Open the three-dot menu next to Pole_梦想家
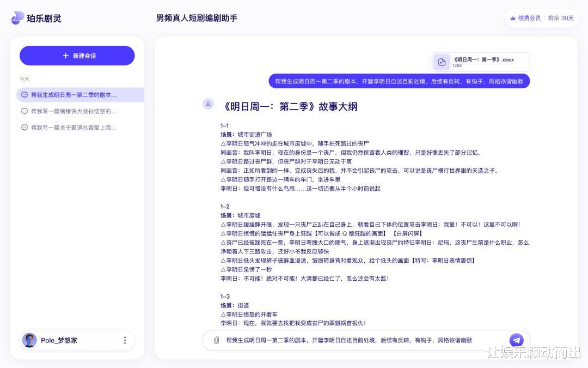 125,340
